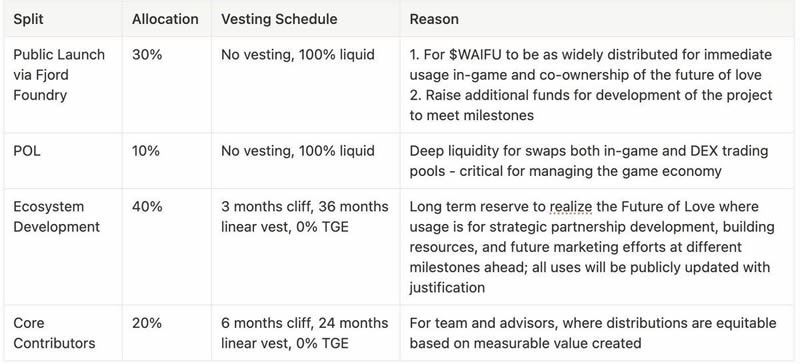Click the team and advisors reason cell
This screenshot has height=364, width=800.
click(598, 333)
